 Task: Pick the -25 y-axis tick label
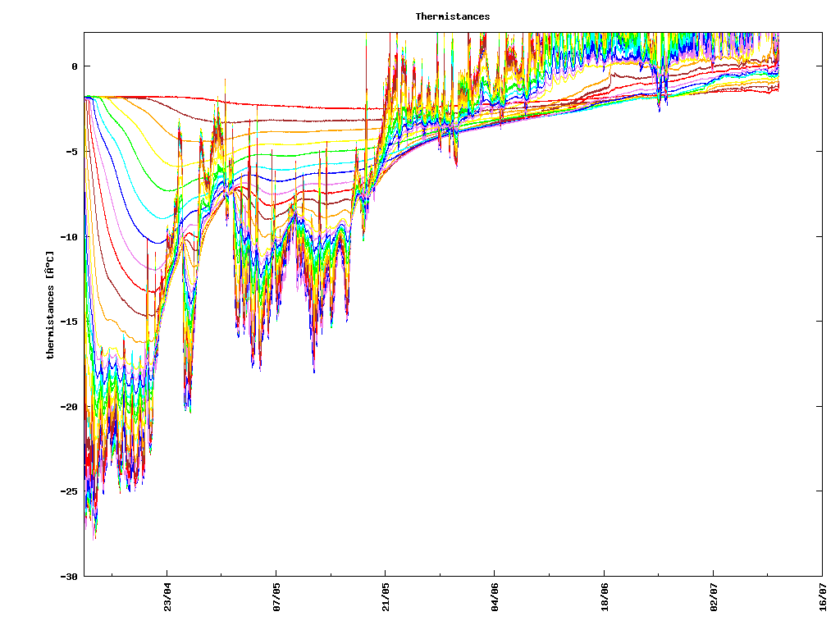(x=70, y=491)
